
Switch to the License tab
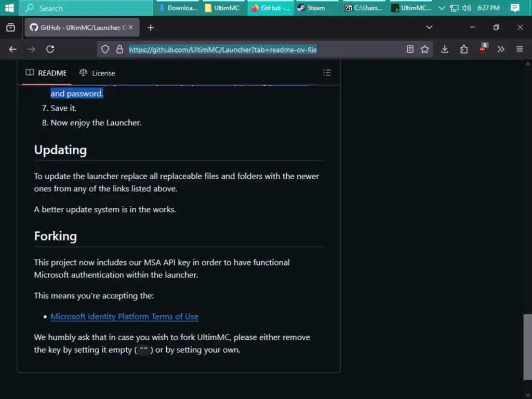click(97, 73)
